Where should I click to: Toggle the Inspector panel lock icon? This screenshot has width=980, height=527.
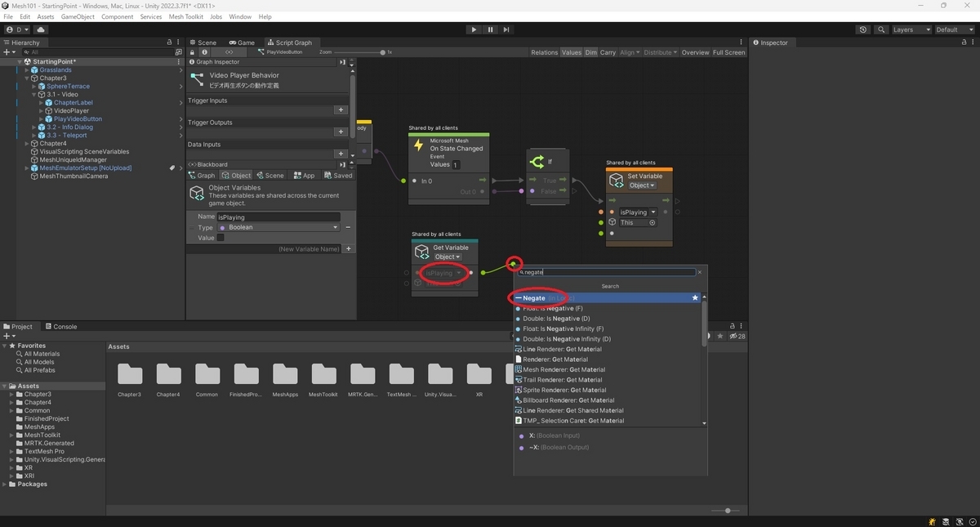pyautogui.click(x=964, y=42)
